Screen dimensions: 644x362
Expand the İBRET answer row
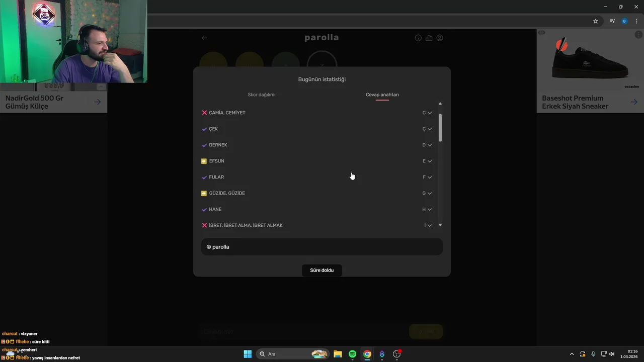pyautogui.click(x=317, y=225)
